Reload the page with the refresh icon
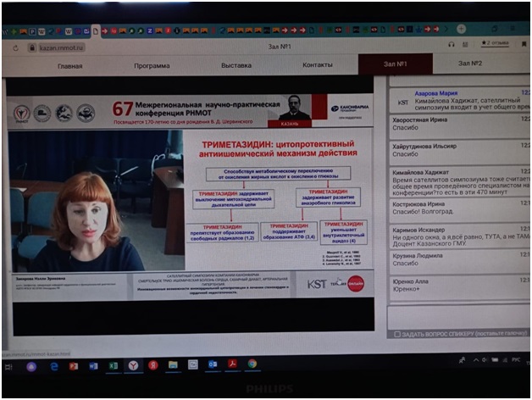 click(x=15, y=48)
